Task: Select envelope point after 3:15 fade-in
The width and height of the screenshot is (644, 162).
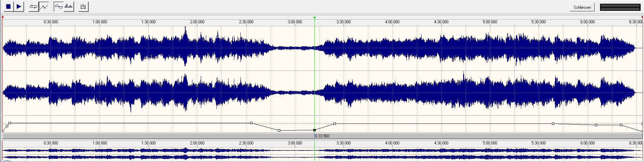Action: 334,124
